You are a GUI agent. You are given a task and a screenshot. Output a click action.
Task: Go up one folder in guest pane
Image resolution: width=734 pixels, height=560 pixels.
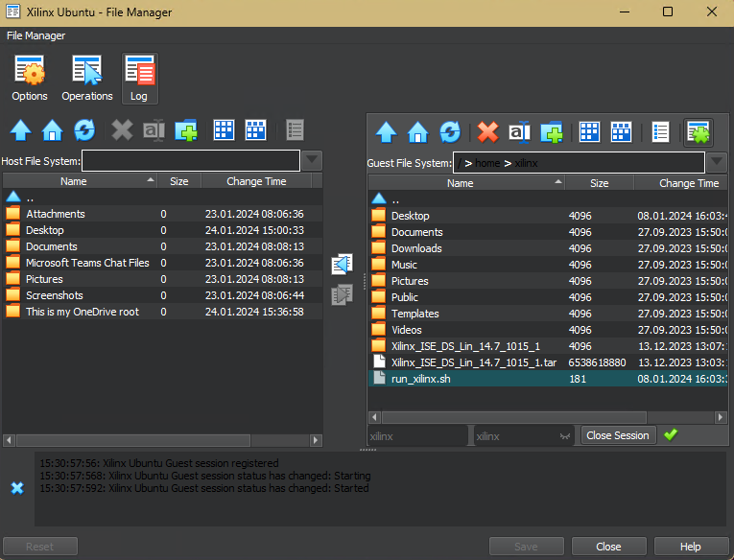tap(387, 132)
